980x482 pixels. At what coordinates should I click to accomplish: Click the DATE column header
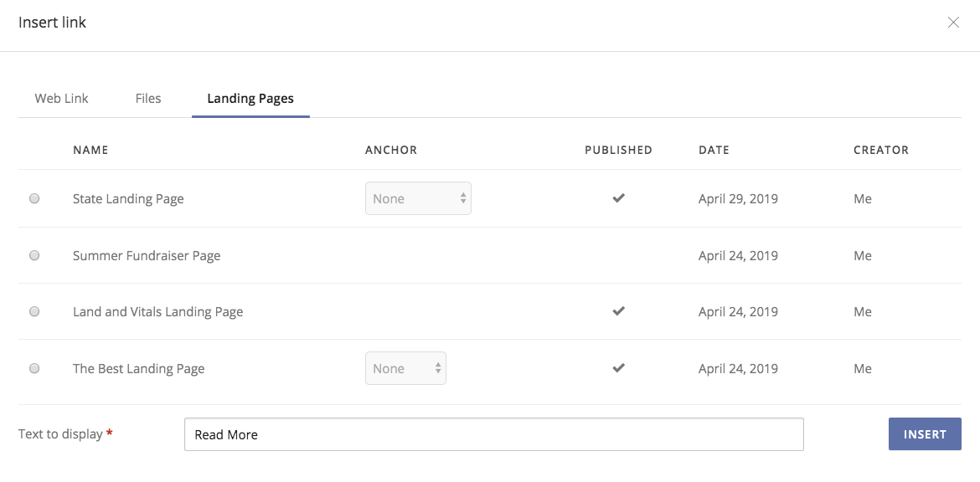[714, 150]
